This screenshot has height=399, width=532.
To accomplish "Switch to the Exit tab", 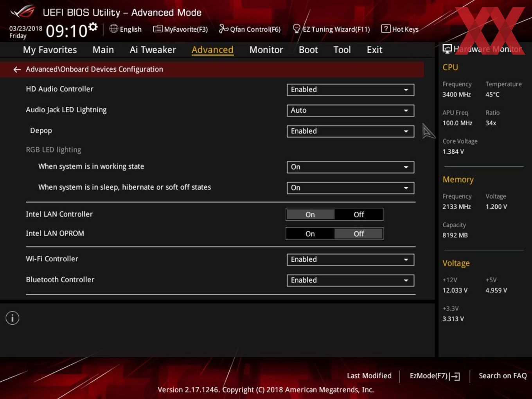I will coord(374,50).
